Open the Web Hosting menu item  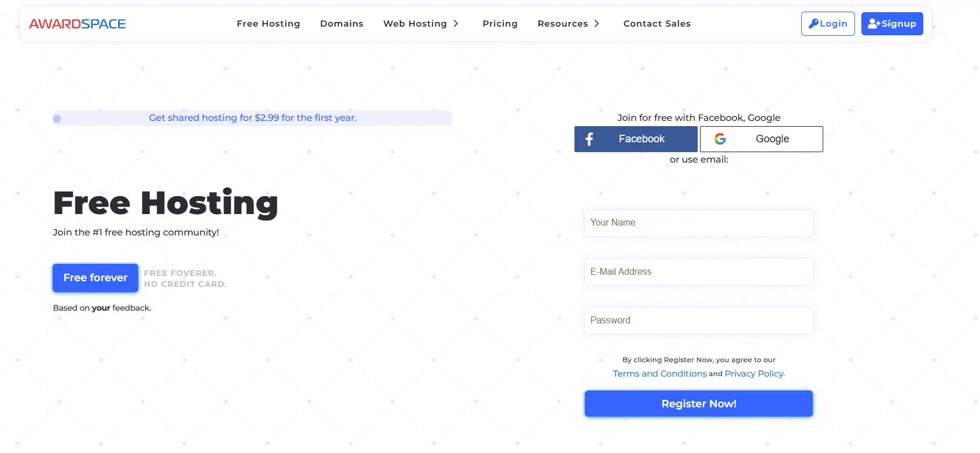pyautogui.click(x=415, y=24)
